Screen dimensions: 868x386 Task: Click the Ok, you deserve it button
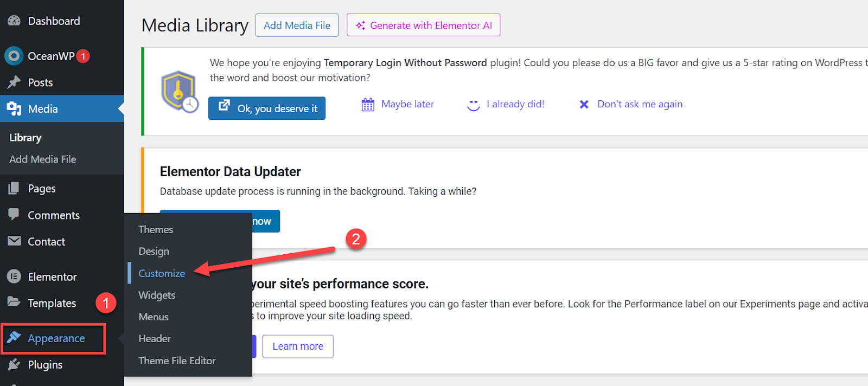click(x=267, y=108)
